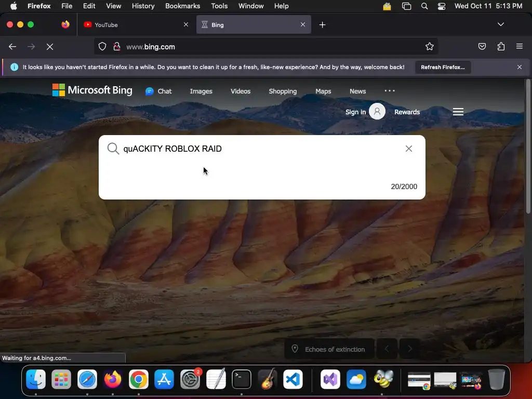Open the Edit menu
Screen dimensions: 532x399
[89, 6]
